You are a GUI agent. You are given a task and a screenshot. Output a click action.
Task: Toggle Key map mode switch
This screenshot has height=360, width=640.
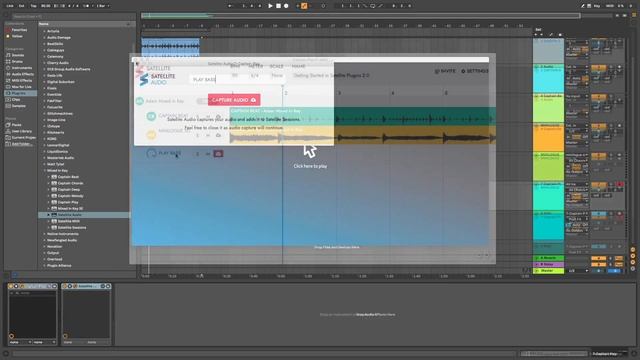coord(597,6)
